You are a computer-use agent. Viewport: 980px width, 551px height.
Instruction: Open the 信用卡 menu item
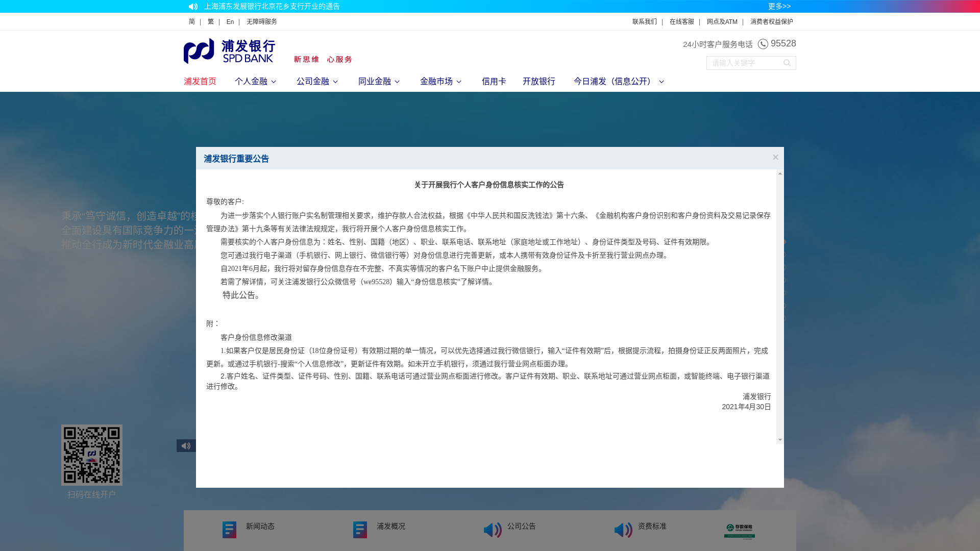494,82
